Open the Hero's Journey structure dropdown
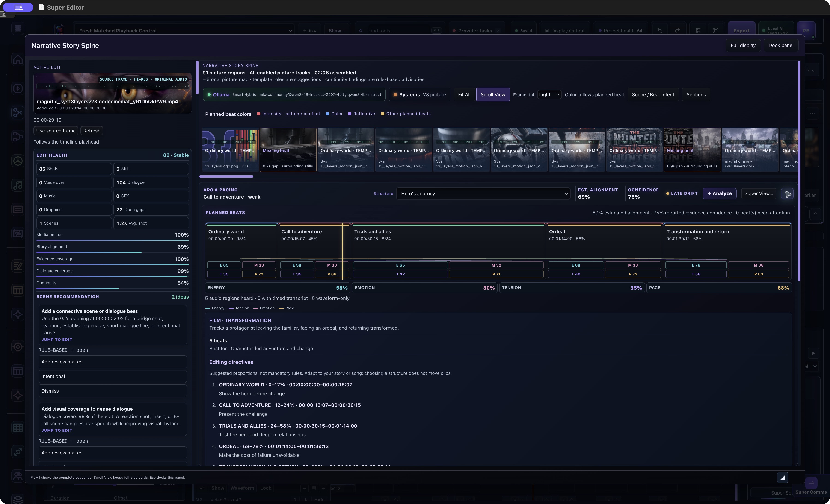 (483, 193)
